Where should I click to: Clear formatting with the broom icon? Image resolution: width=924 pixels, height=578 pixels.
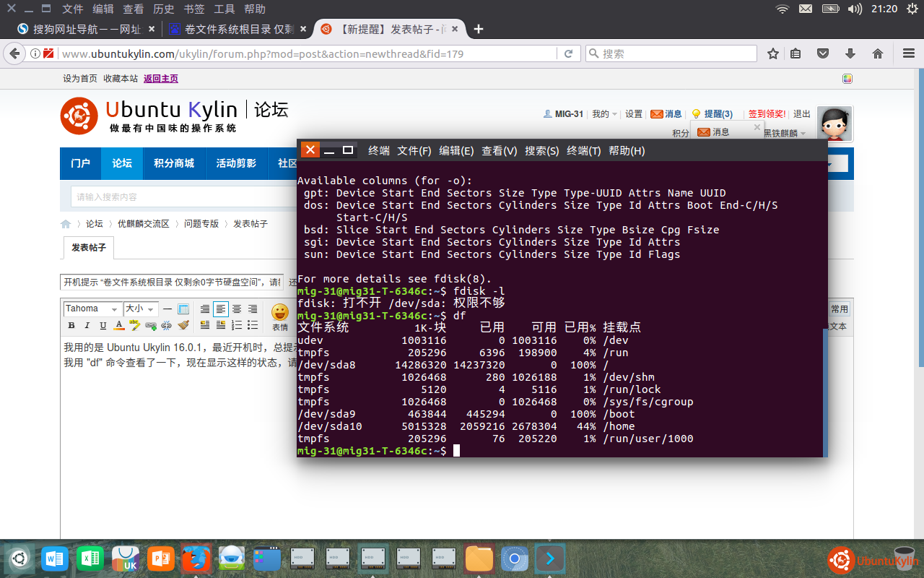click(183, 326)
